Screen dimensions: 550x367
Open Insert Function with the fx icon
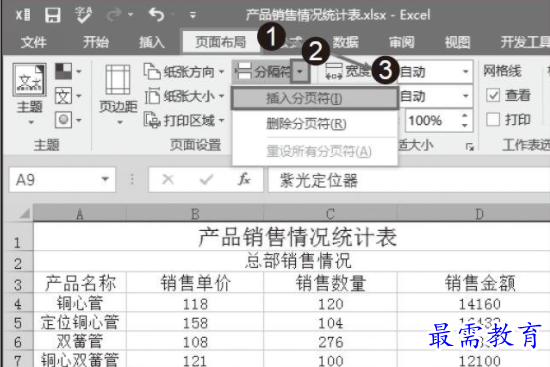tap(244, 180)
